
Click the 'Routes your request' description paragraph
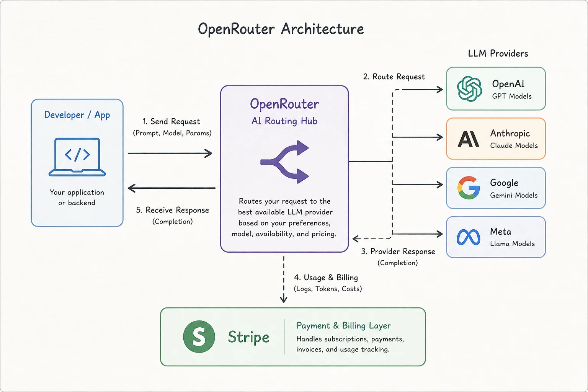tap(284, 217)
